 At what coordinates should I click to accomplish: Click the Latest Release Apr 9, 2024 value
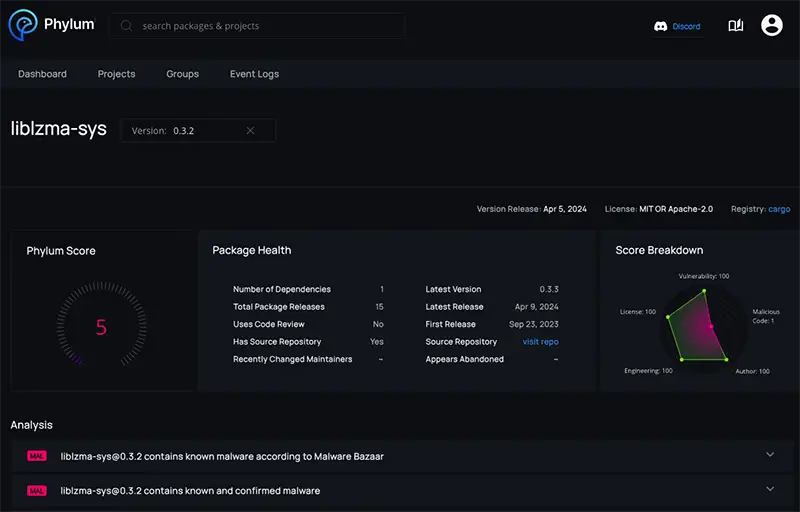(x=536, y=306)
